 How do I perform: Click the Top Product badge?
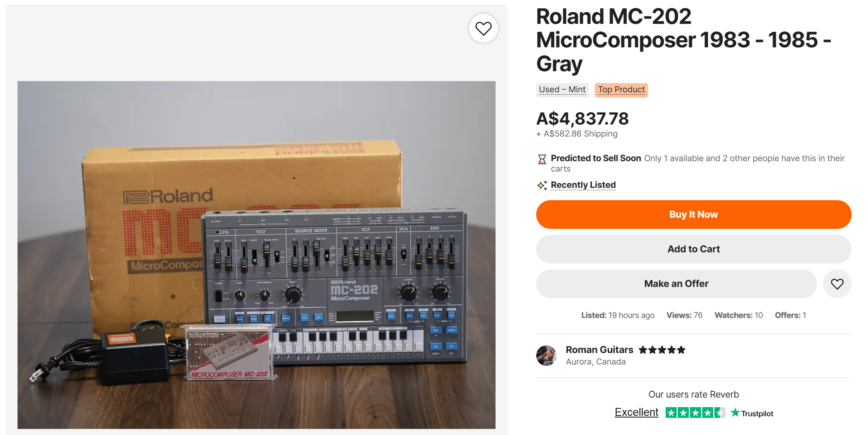coord(621,90)
